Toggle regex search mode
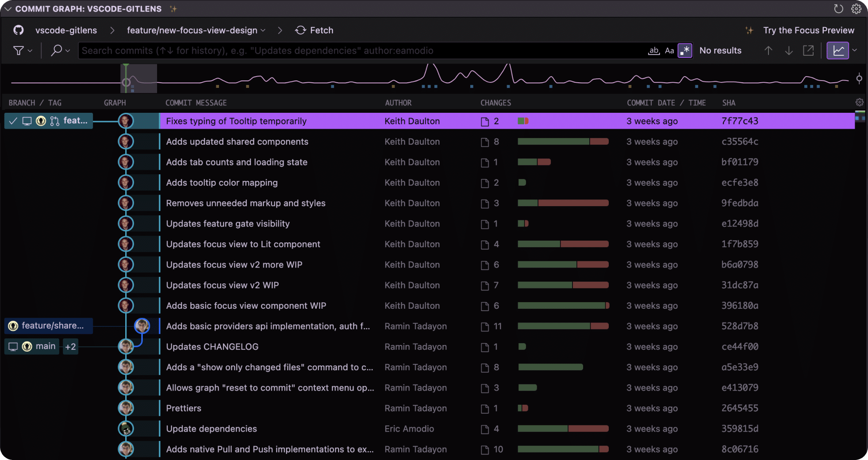The height and width of the screenshot is (460, 868). click(x=685, y=50)
